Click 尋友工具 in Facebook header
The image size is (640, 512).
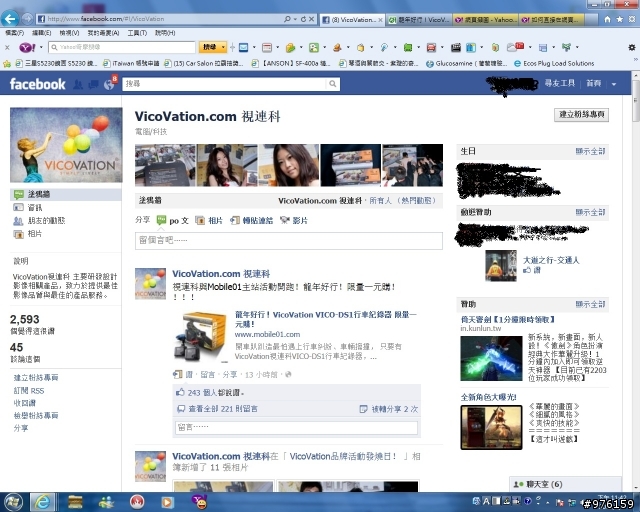coord(560,84)
